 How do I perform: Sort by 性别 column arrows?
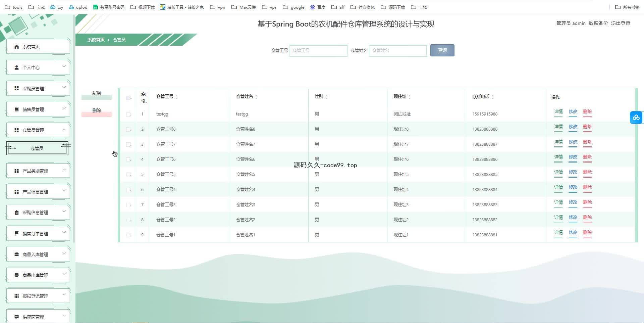(326, 97)
